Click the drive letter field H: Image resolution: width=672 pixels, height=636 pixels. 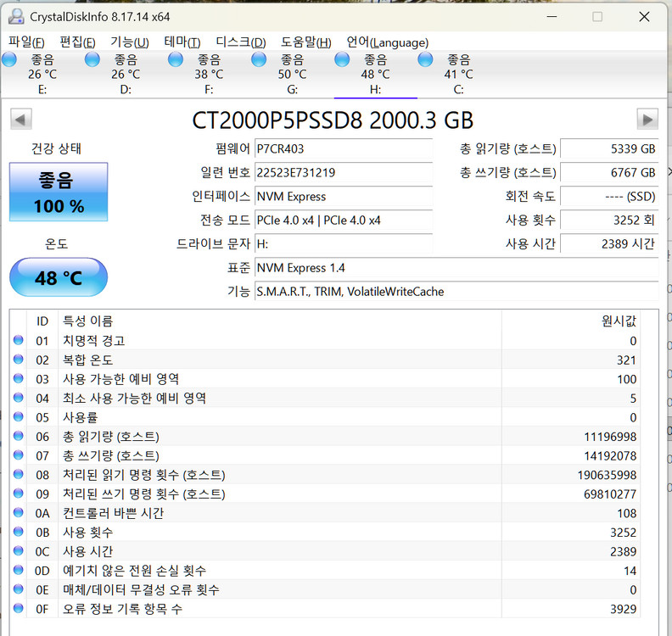pos(344,243)
